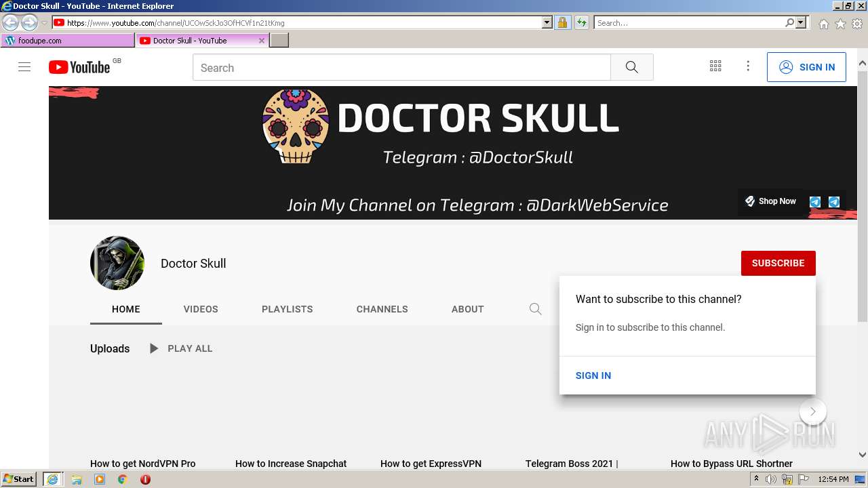Click the browser Back arrow button
The width and height of the screenshot is (868, 488).
click(x=10, y=23)
